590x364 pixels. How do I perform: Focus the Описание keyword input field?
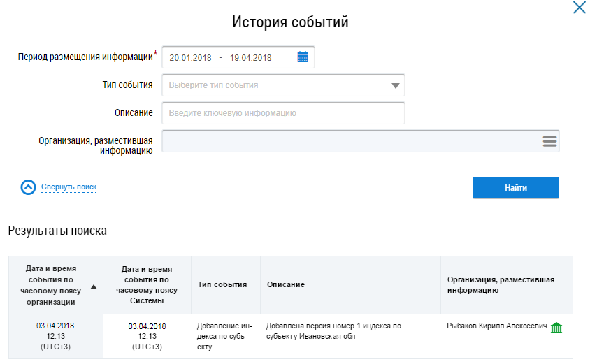pyautogui.click(x=283, y=113)
